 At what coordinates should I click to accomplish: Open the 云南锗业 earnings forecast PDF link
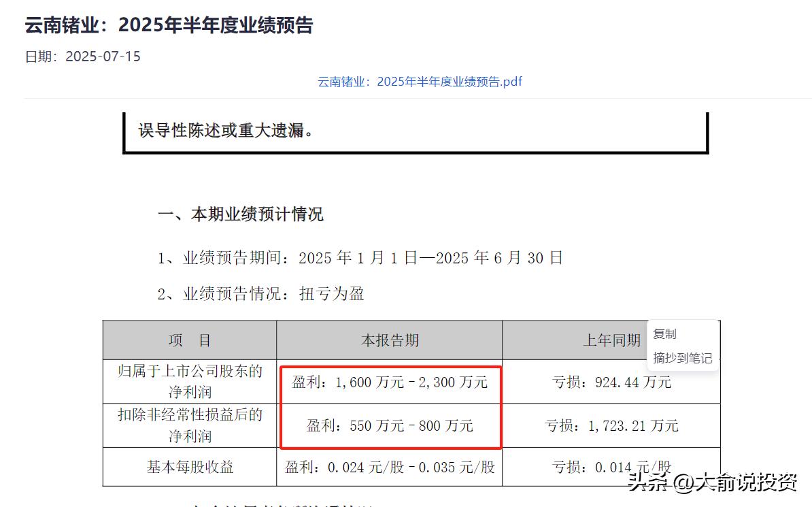(x=418, y=81)
